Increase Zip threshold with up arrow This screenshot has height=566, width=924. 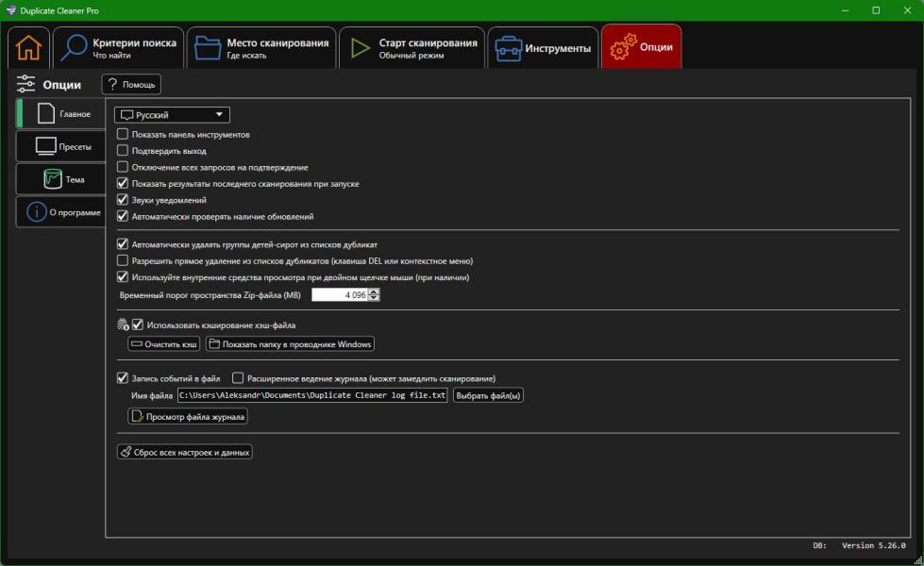pyautogui.click(x=375, y=291)
